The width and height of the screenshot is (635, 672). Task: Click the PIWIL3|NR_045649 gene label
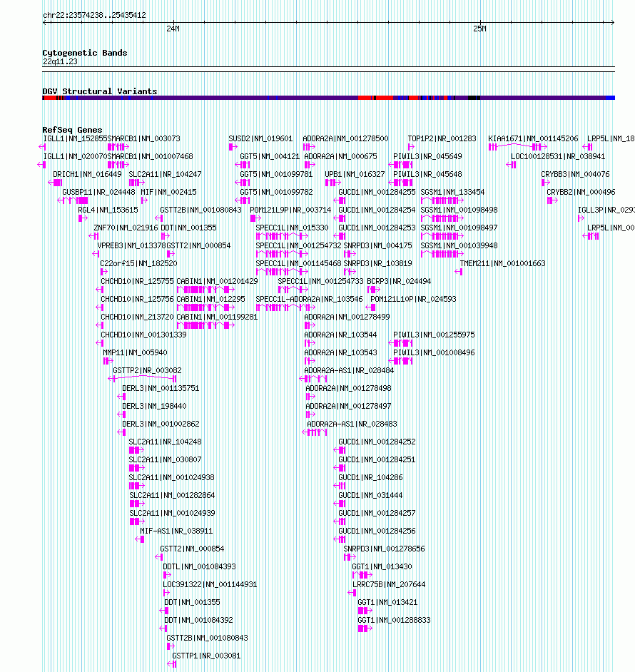pos(427,156)
